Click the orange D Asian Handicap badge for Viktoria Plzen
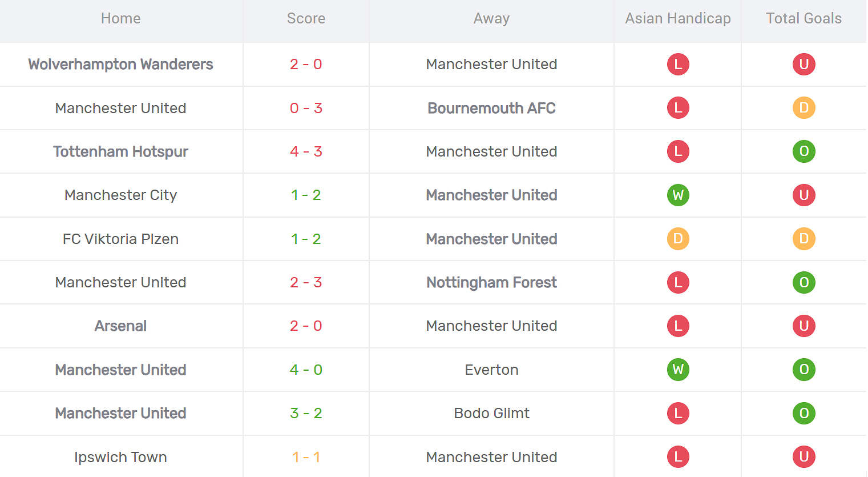868x477 pixels. click(678, 239)
